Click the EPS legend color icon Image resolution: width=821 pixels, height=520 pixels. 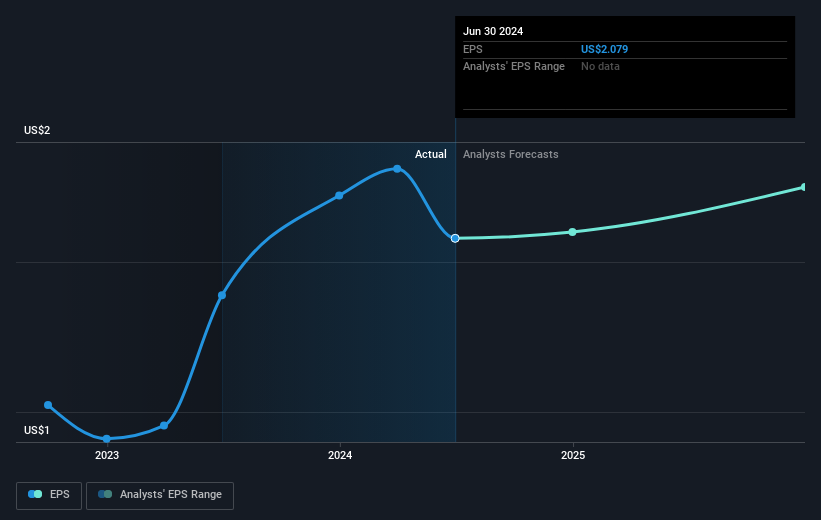click(35, 494)
